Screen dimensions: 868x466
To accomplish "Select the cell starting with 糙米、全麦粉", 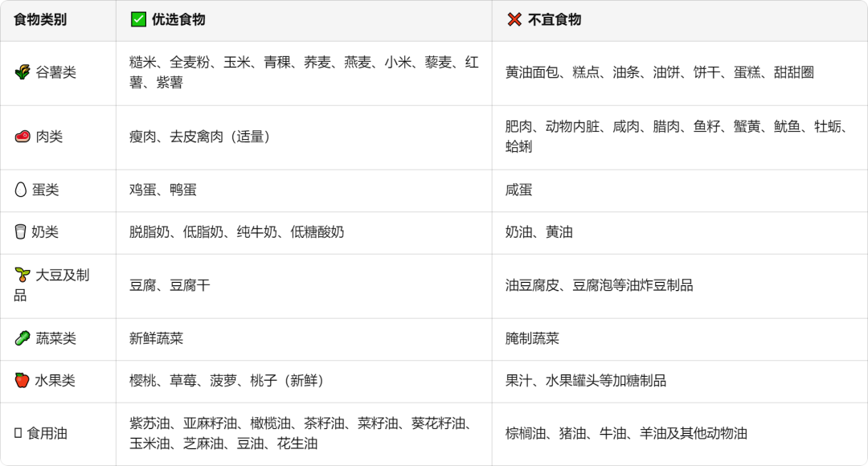I will [304, 73].
